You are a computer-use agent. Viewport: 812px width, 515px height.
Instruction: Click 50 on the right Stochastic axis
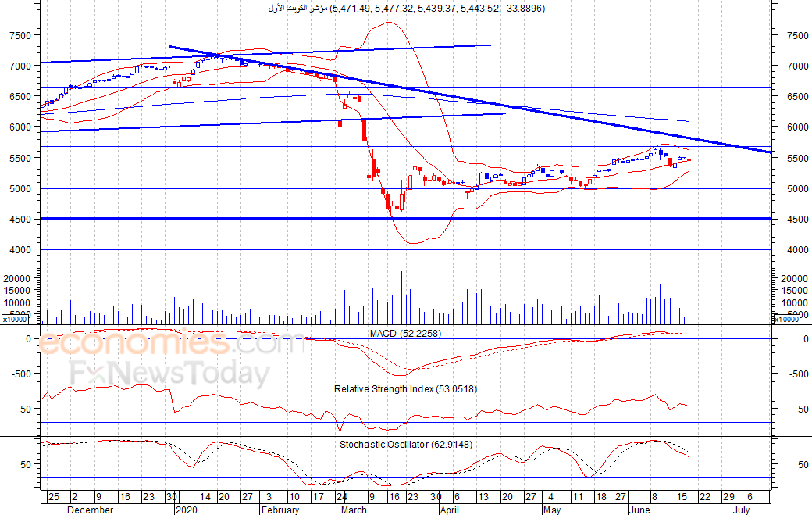click(803, 465)
